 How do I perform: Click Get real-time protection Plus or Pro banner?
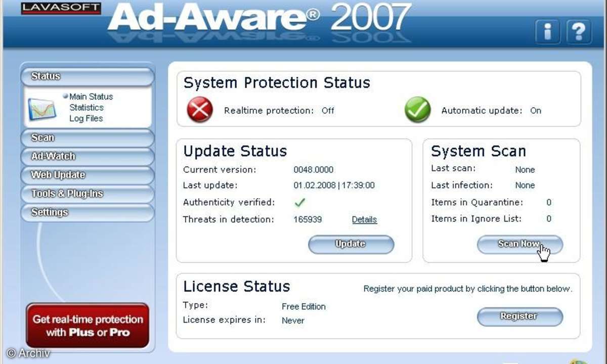(88, 326)
